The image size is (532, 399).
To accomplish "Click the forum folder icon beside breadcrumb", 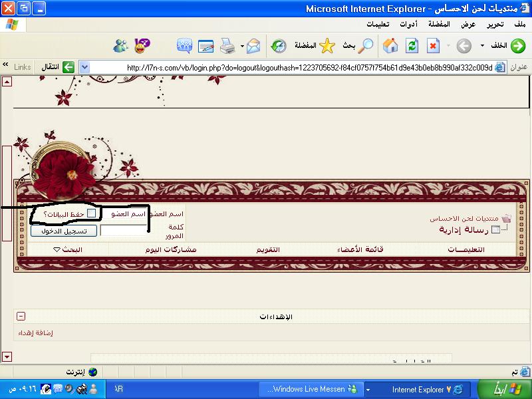I will (506, 218).
